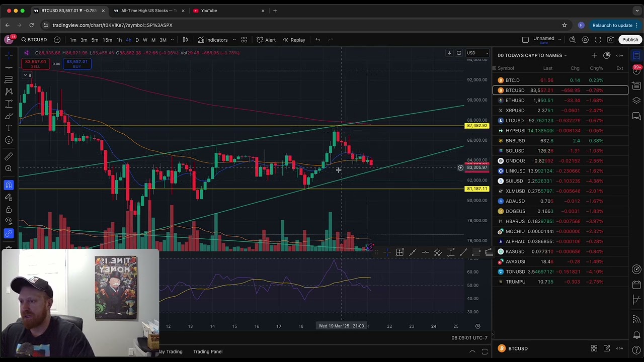Expand the collapsed indicators legend 8

point(27,75)
